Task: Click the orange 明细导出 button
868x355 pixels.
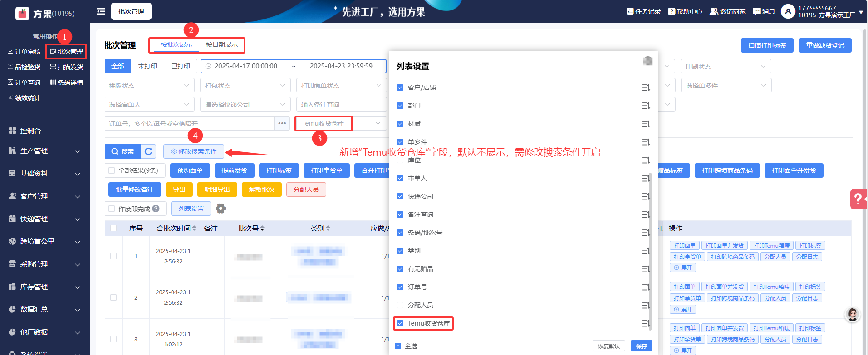Action: [217, 190]
